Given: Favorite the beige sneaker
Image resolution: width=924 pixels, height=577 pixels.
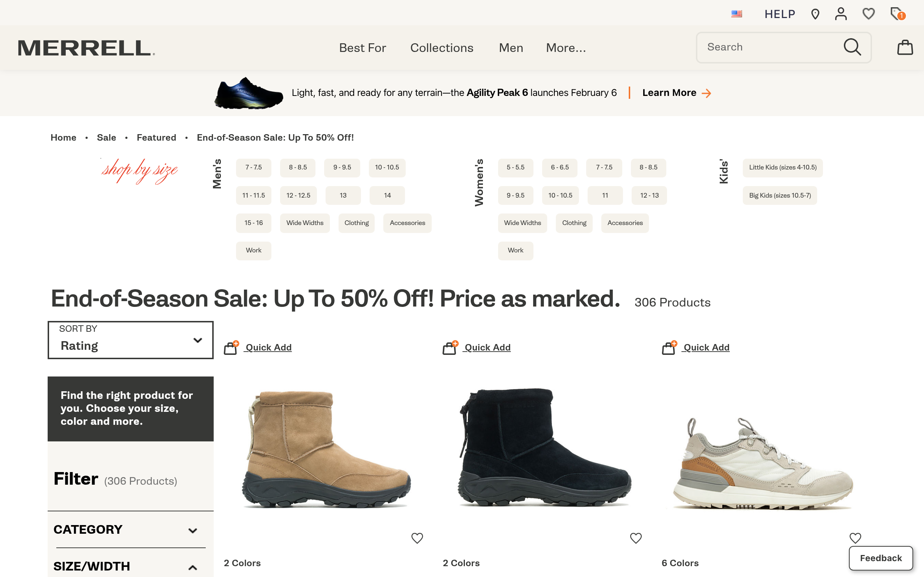Looking at the screenshot, I should click(x=855, y=538).
